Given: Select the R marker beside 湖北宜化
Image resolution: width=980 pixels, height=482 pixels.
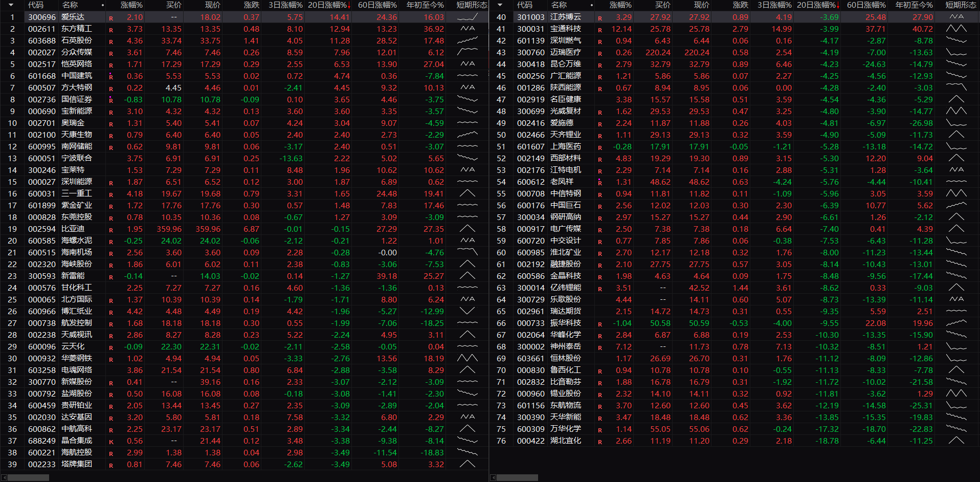Looking at the screenshot, I should pyautogui.click(x=600, y=442).
